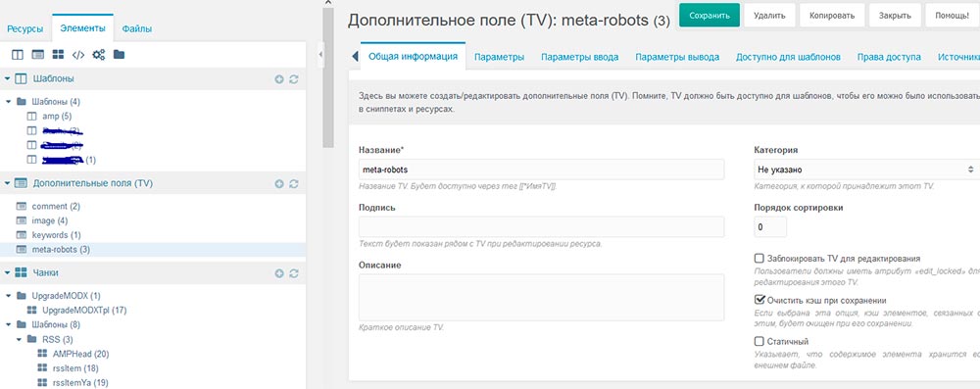Add a new item in Чанки section

[x=279, y=273]
